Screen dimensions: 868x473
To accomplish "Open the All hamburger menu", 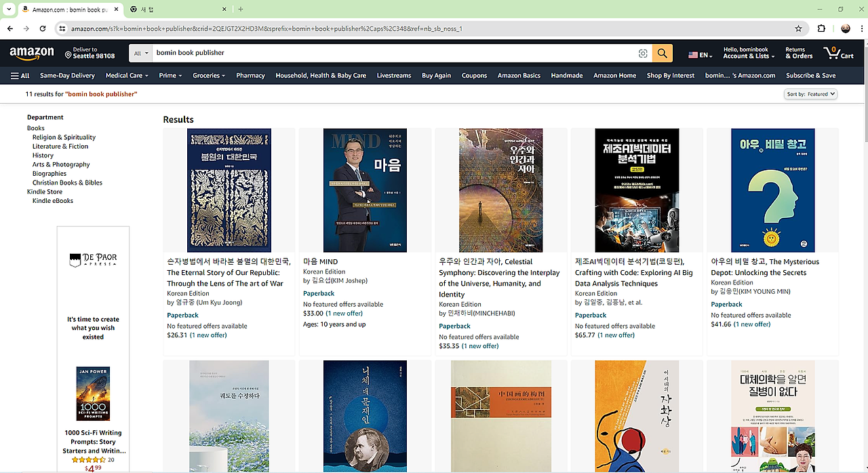I will [20, 75].
